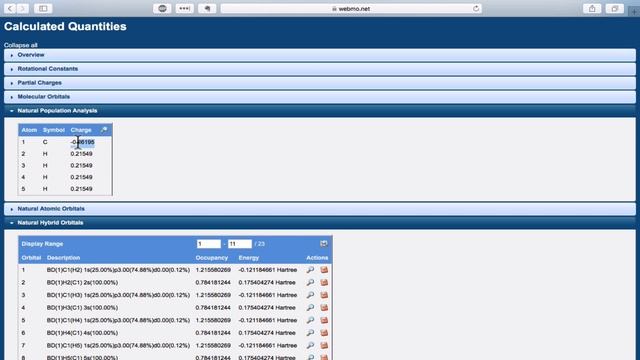Open movie icon for orbital 5

pos(324,320)
